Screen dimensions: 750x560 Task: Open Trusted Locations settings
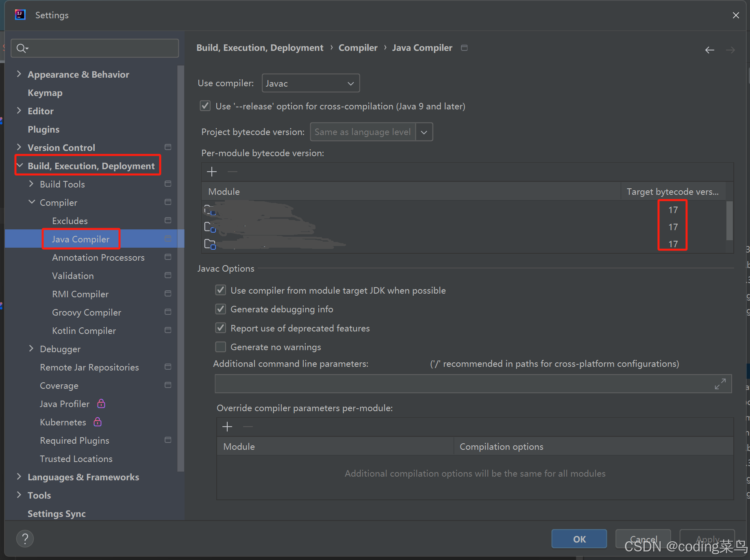(x=76, y=459)
